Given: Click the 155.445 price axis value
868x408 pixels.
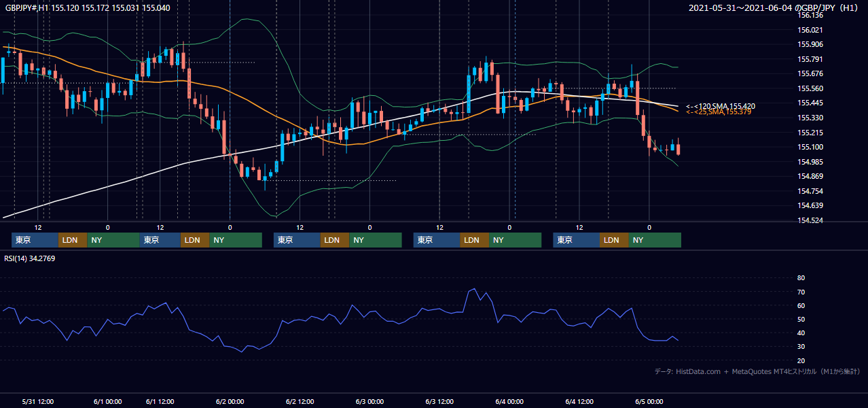Looking at the screenshot, I should tap(810, 103).
